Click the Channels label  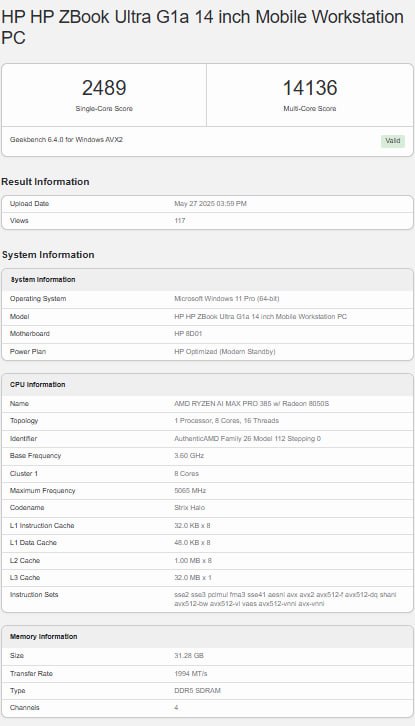coord(25,708)
